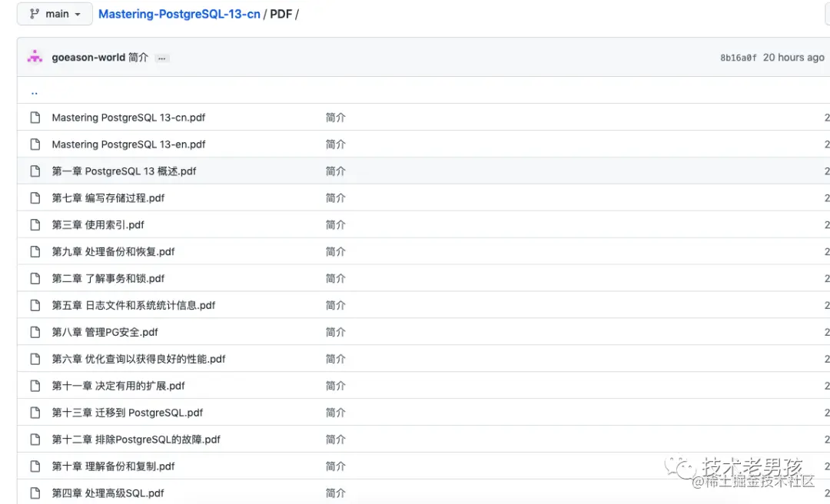This screenshot has height=504, width=830.
Task: Open 简介 commit link for 第十一章 决定有用的扩展.pdf
Action: click(x=336, y=386)
